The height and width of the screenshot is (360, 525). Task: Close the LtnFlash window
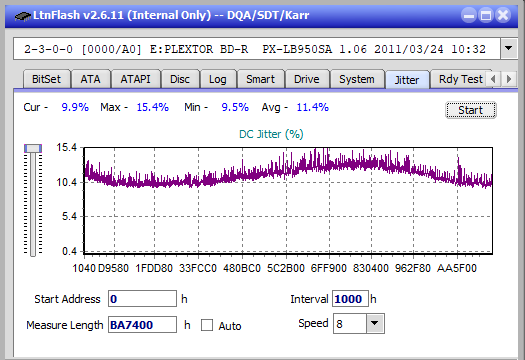pyautogui.click(x=503, y=15)
